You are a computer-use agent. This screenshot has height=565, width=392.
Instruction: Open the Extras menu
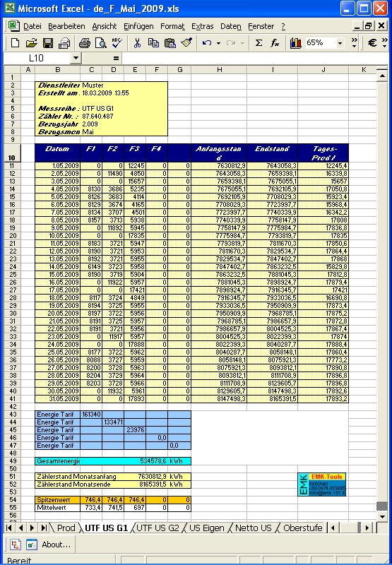203,26
